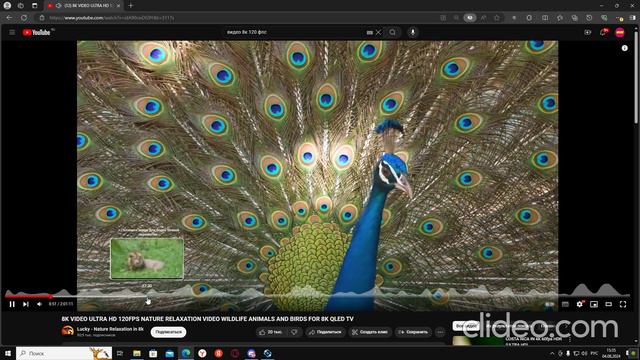The width and height of the screenshot is (640, 360).
Task: Open Windows Start menu
Action: tap(7, 353)
